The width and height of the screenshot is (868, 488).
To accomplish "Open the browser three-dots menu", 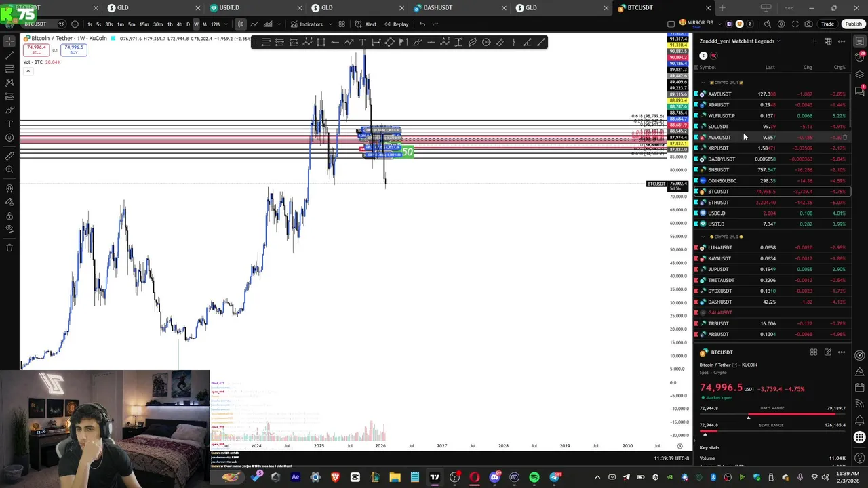I will pos(789,7).
